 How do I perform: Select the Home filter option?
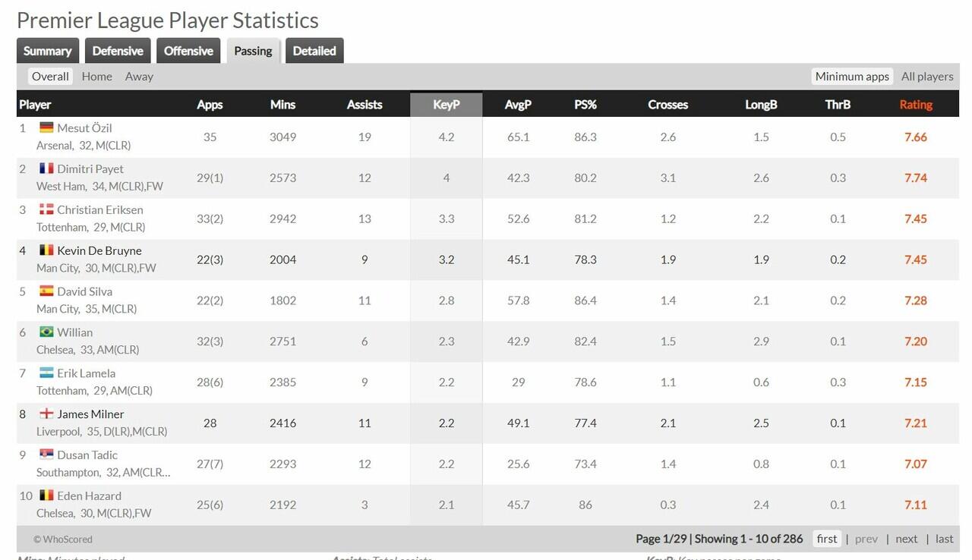[x=96, y=77]
